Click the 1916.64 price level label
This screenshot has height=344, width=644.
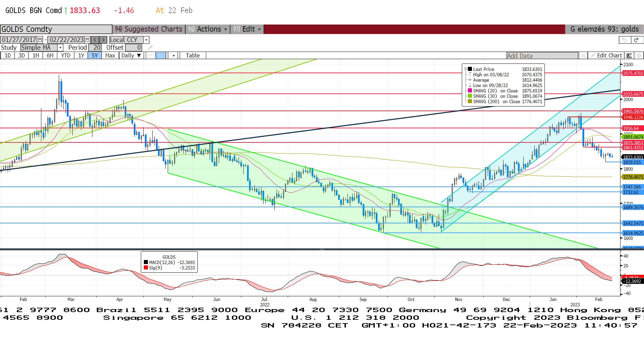click(x=633, y=128)
